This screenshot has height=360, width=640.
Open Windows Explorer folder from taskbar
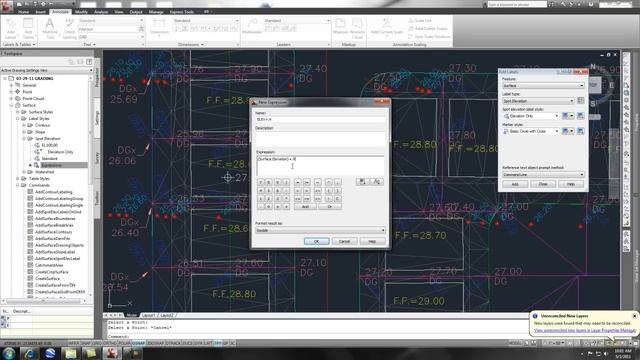71,353
